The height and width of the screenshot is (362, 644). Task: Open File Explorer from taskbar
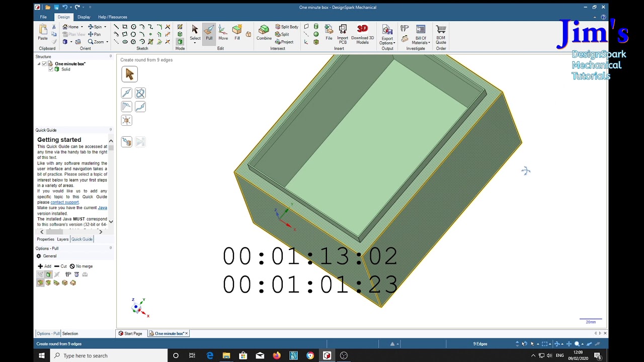(x=226, y=355)
